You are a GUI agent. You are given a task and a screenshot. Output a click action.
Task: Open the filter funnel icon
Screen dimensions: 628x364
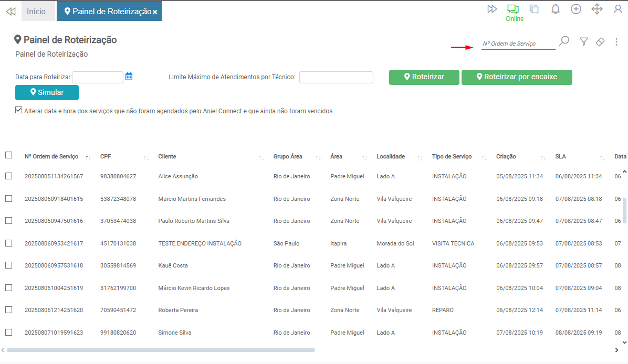(x=583, y=42)
